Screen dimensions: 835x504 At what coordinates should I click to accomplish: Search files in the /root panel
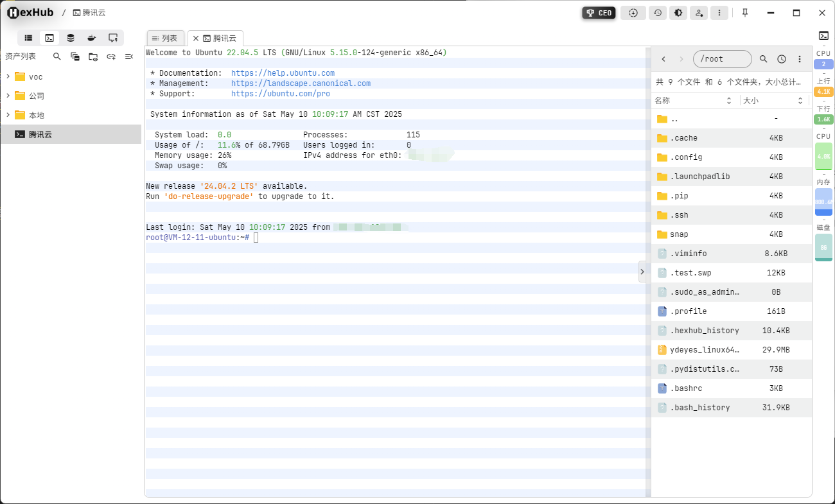764,59
